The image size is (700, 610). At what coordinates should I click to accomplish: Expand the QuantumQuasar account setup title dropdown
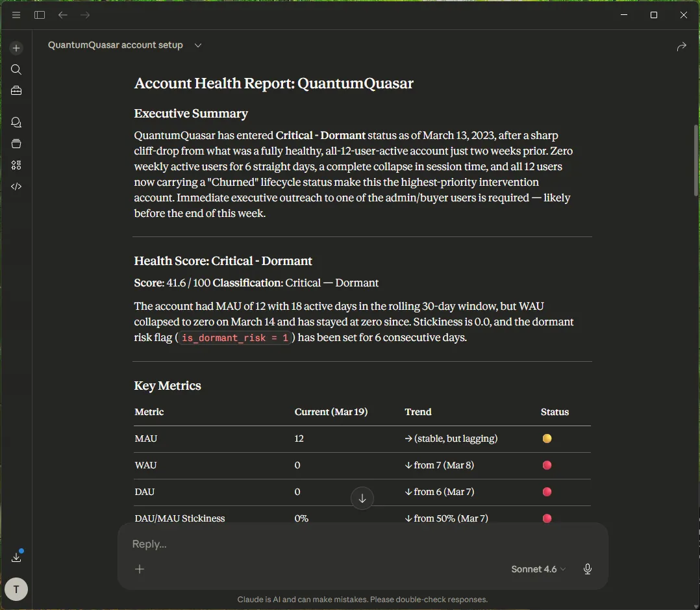198,45
